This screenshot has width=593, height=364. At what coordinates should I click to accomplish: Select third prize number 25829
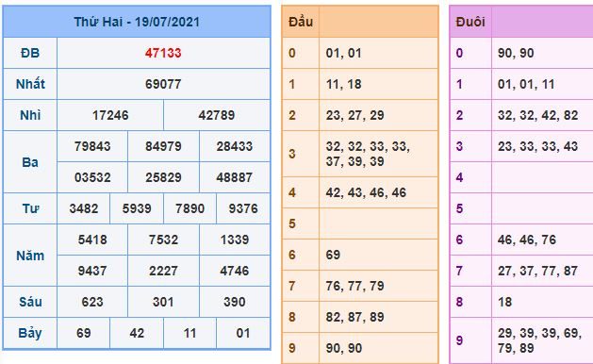pos(163,177)
